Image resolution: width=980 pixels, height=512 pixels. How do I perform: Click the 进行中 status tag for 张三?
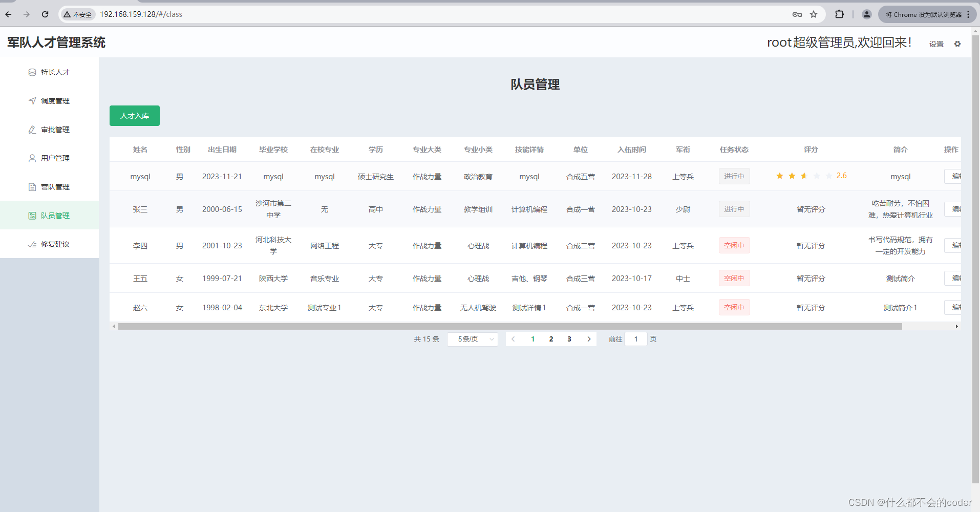point(734,209)
